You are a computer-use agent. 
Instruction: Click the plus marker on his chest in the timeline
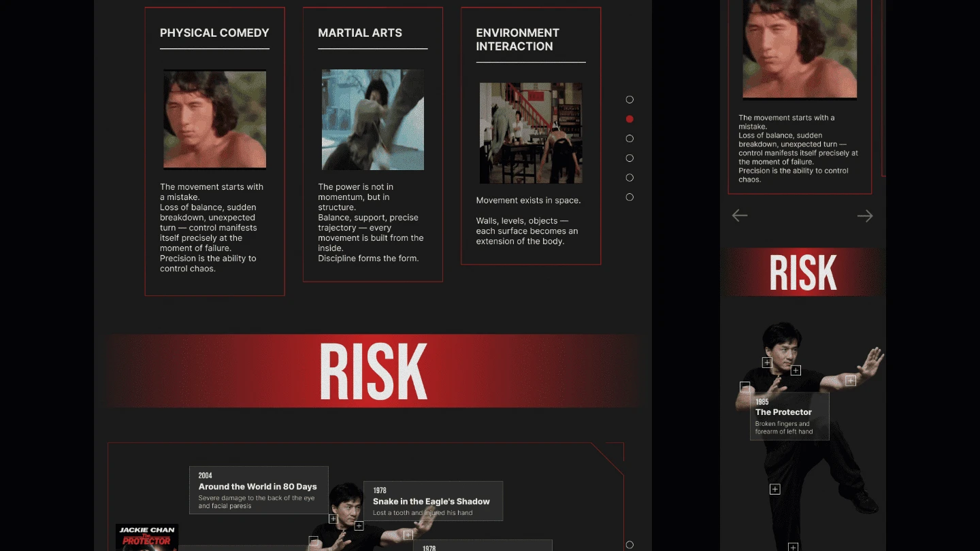click(x=359, y=525)
